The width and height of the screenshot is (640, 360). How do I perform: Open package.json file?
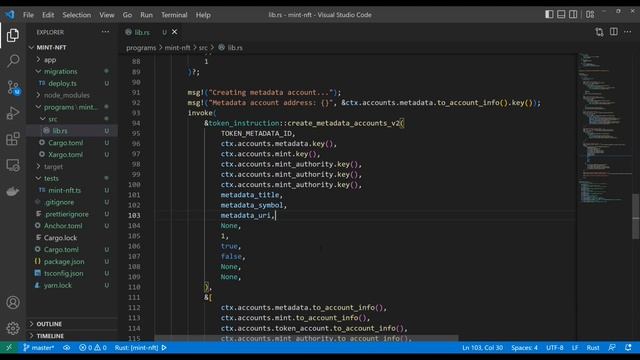coord(64,262)
